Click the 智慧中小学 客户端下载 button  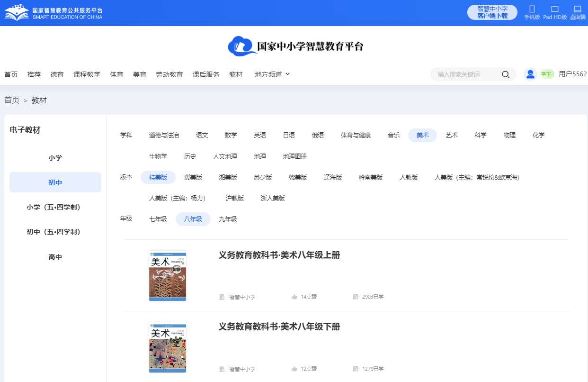[x=492, y=12]
